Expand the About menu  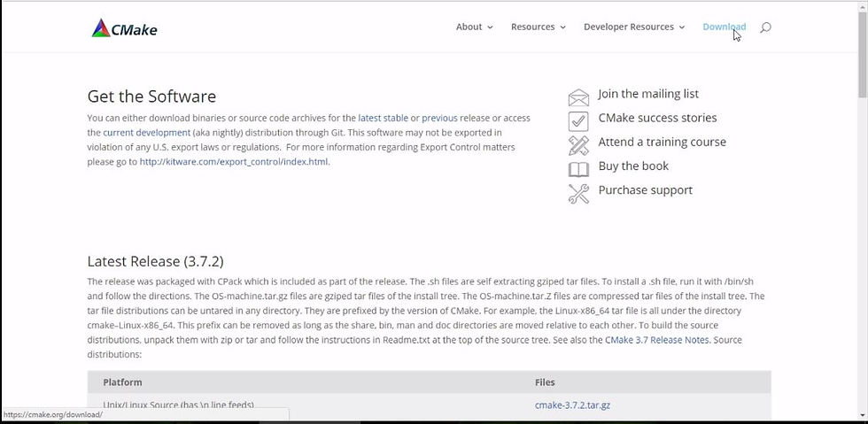475,27
